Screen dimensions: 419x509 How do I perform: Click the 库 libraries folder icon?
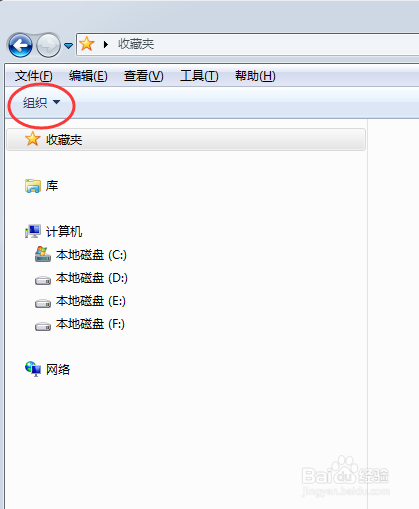[33, 186]
